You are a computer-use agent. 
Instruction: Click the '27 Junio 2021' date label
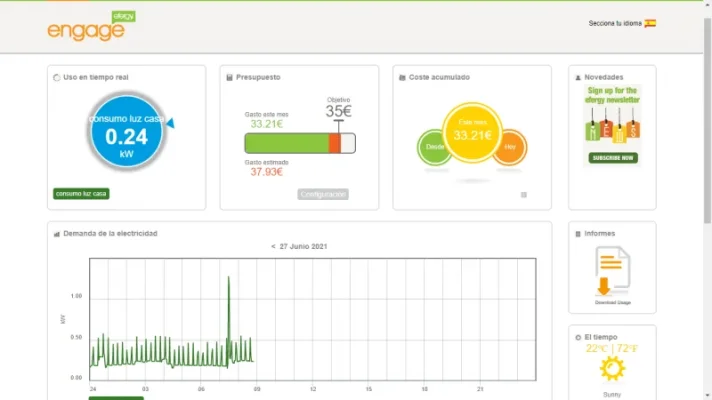coord(303,247)
